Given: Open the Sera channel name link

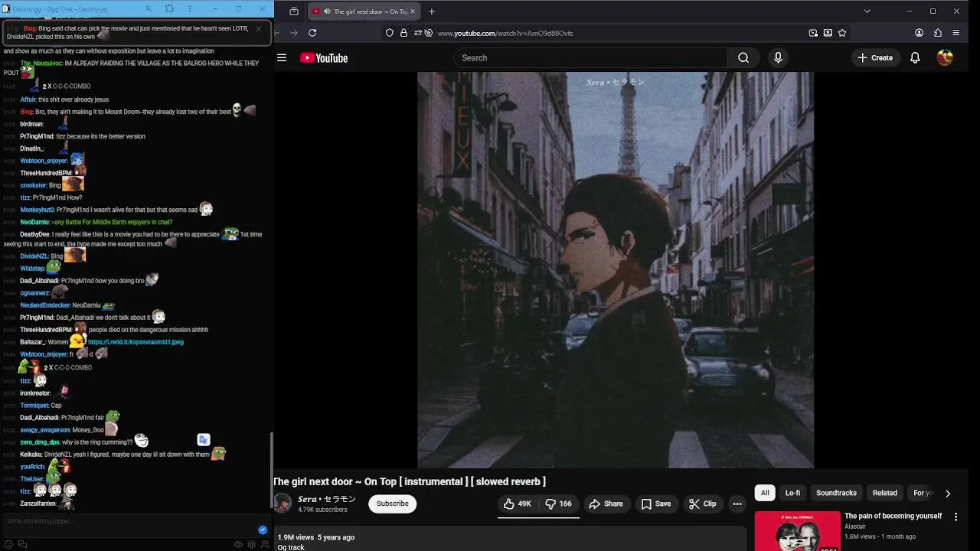Looking at the screenshot, I should tap(327, 499).
